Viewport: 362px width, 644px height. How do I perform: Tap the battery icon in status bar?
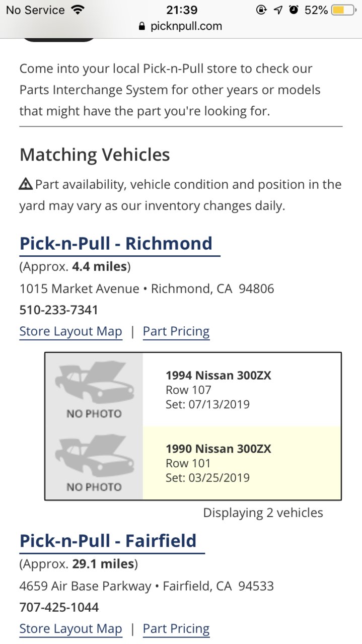[344, 10]
